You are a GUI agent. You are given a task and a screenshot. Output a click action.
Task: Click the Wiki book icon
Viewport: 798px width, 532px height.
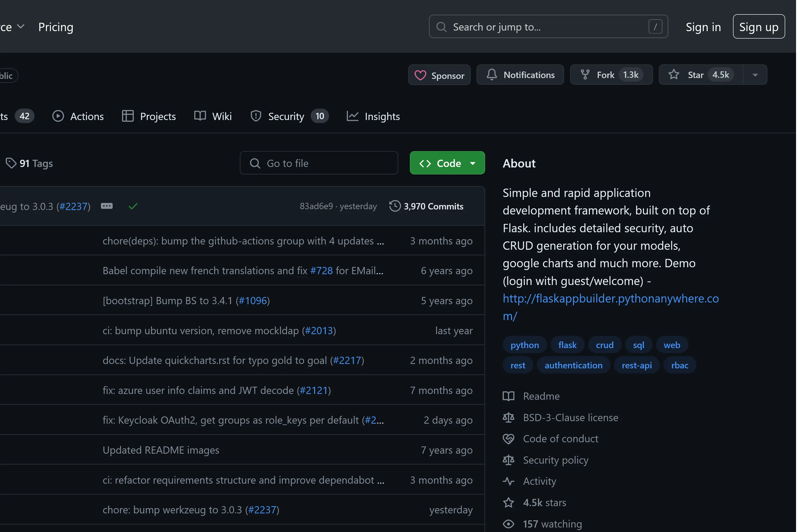point(200,116)
